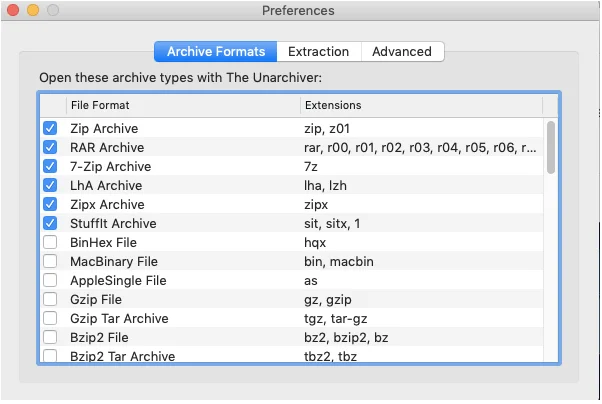
Task: Switch to the Extraction tab
Action: pos(318,52)
